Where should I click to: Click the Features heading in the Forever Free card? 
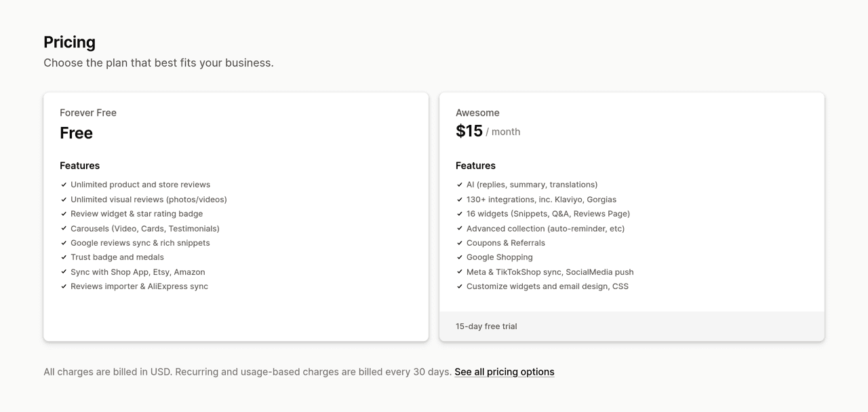coord(79,166)
